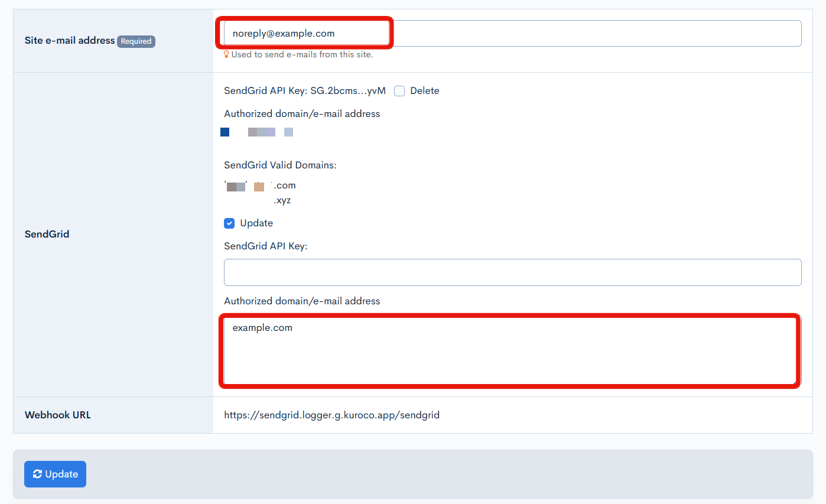Click the saved key text SG.2bcms...yvM

pos(347,91)
